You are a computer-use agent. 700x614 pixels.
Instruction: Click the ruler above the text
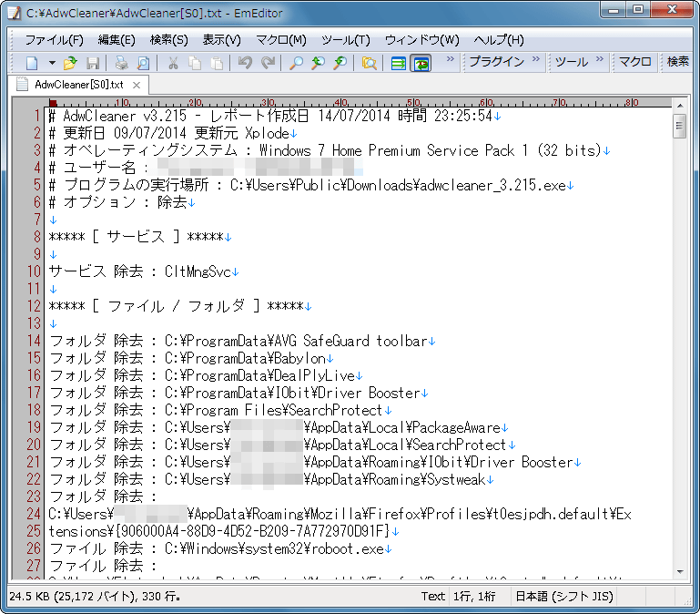pyautogui.click(x=360, y=102)
